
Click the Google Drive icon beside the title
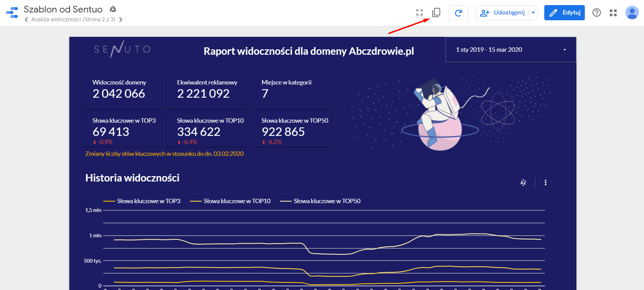coord(113,9)
